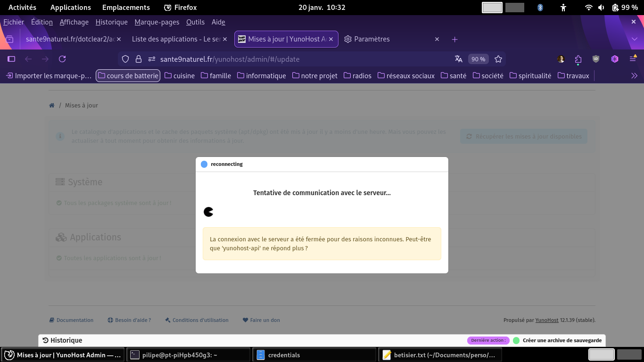Reset the 90 % zoom level badge
This screenshot has height=362, width=644.
(478, 59)
